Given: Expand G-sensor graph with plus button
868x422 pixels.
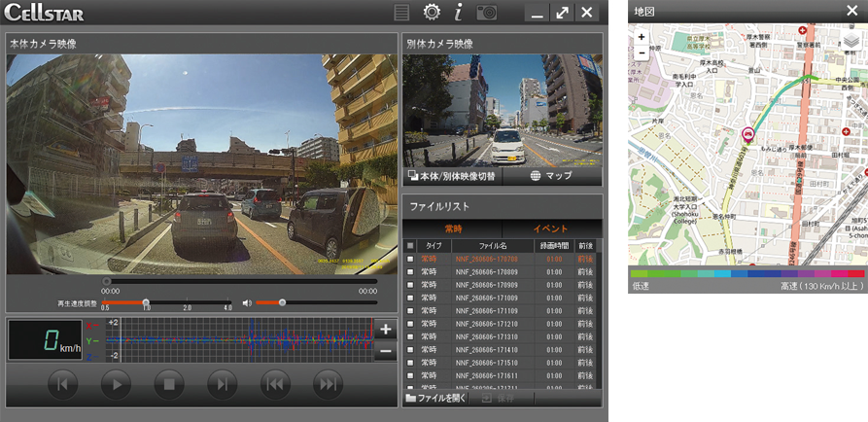Looking at the screenshot, I should 386,330.
